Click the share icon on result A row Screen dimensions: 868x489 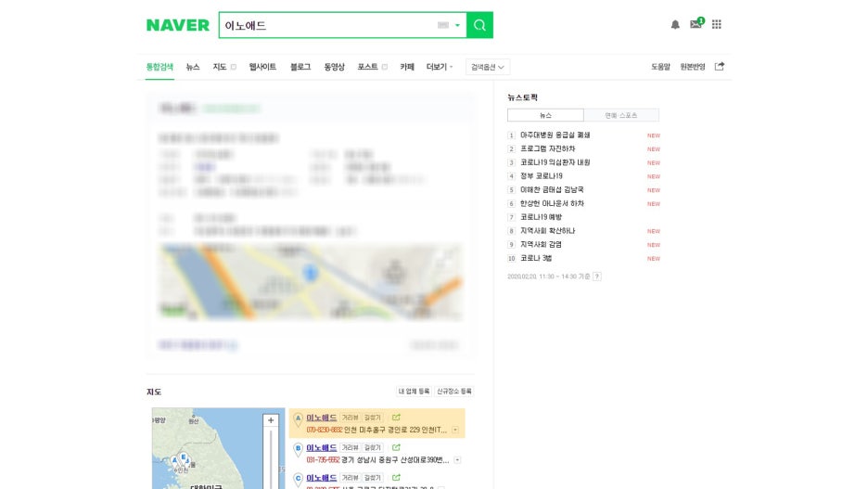(396, 418)
